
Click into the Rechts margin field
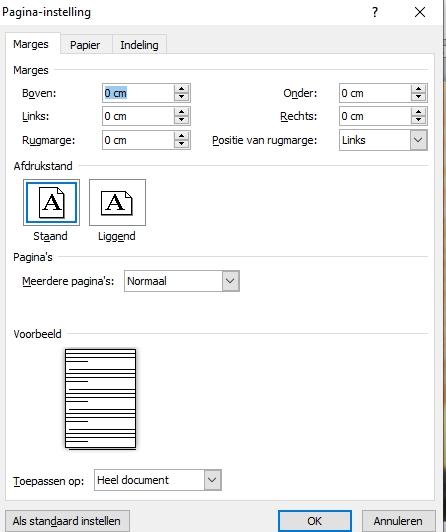[x=375, y=116]
